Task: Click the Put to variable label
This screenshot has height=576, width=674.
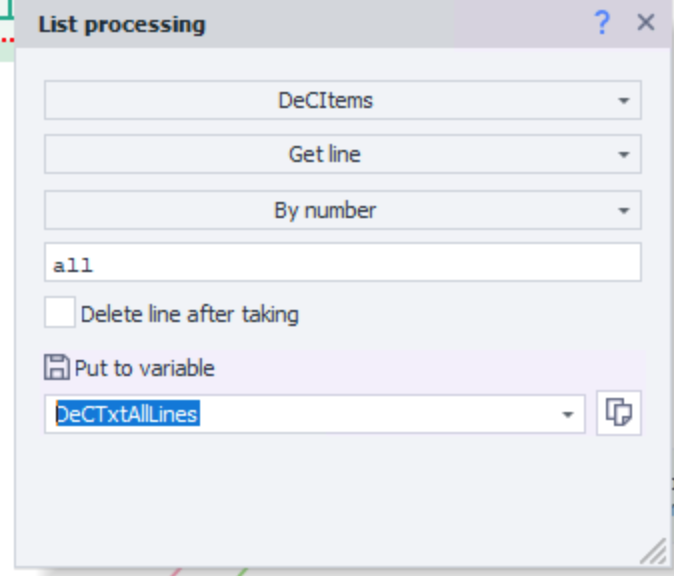Action: (144, 368)
